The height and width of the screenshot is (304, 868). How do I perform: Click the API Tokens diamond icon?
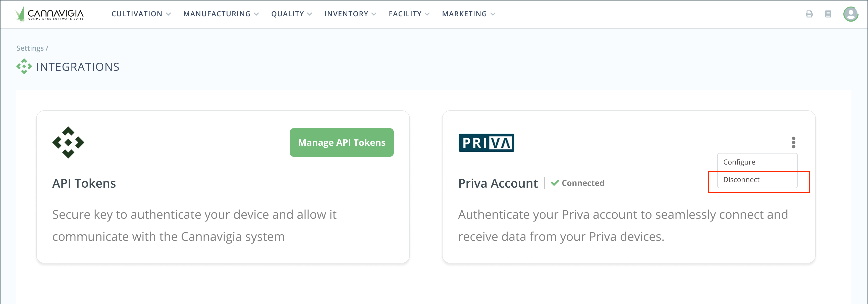coord(68,142)
